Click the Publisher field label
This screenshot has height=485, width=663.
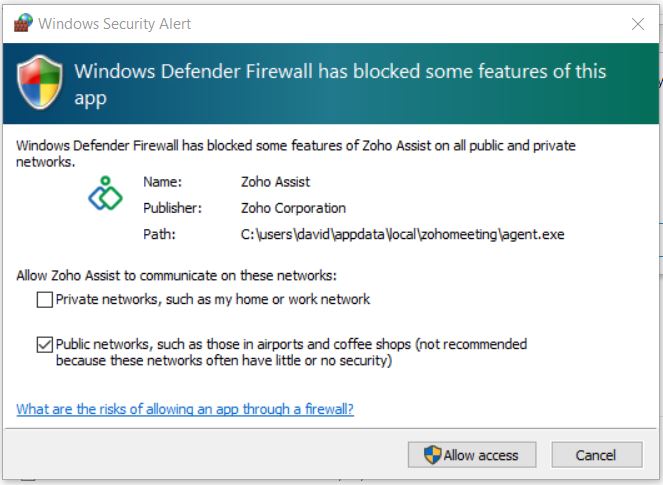[x=172, y=209]
